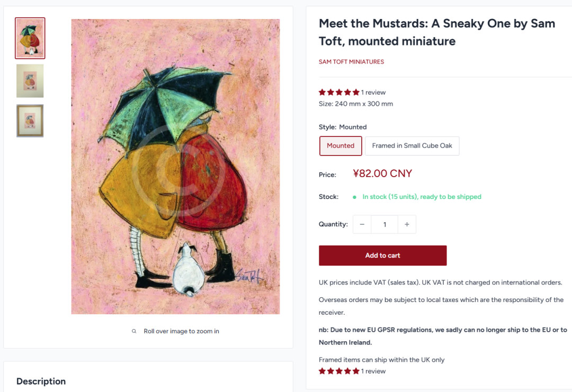Image resolution: width=572 pixels, height=392 pixels.
Task: Open the "1 review" link near the title
Action: pos(373,93)
